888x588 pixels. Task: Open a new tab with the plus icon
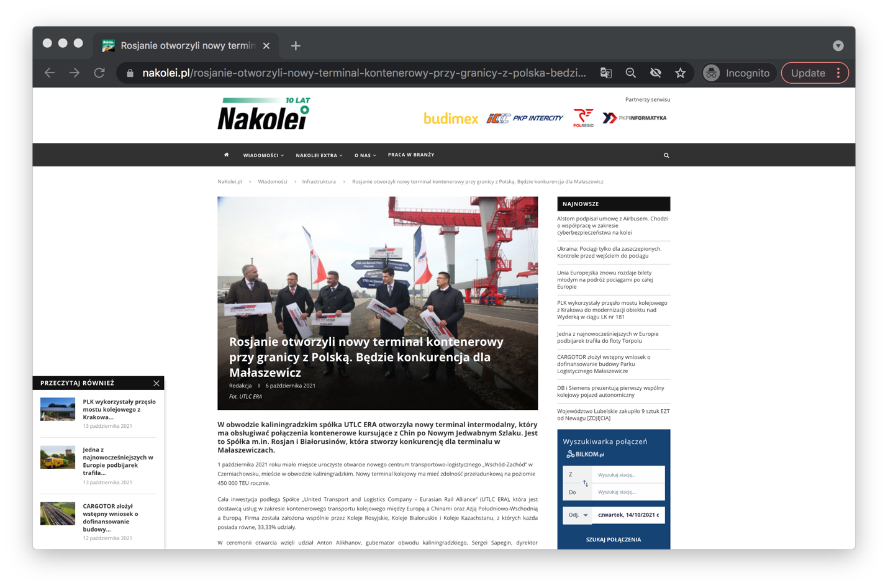(296, 46)
